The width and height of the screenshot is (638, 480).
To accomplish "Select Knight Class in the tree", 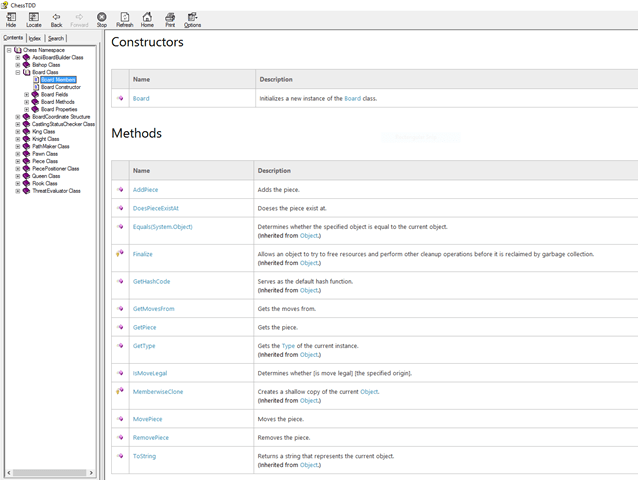I will pyautogui.click(x=46, y=139).
